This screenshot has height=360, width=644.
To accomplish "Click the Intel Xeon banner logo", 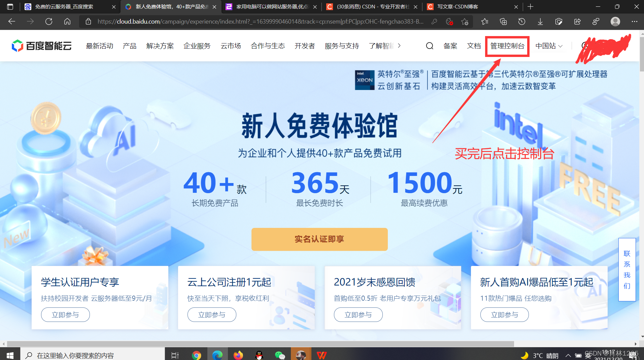I will (x=365, y=80).
